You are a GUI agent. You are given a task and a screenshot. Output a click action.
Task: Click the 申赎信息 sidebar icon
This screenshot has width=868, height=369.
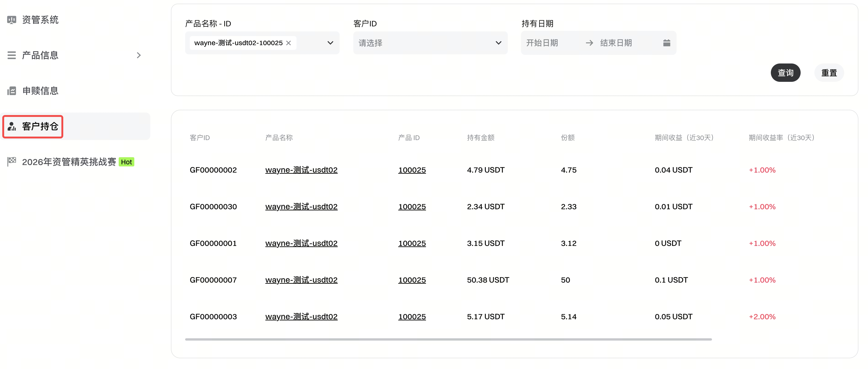[x=11, y=91]
